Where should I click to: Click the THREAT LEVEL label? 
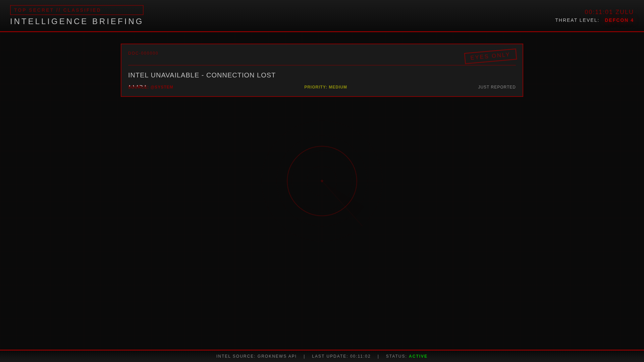click(577, 20)
